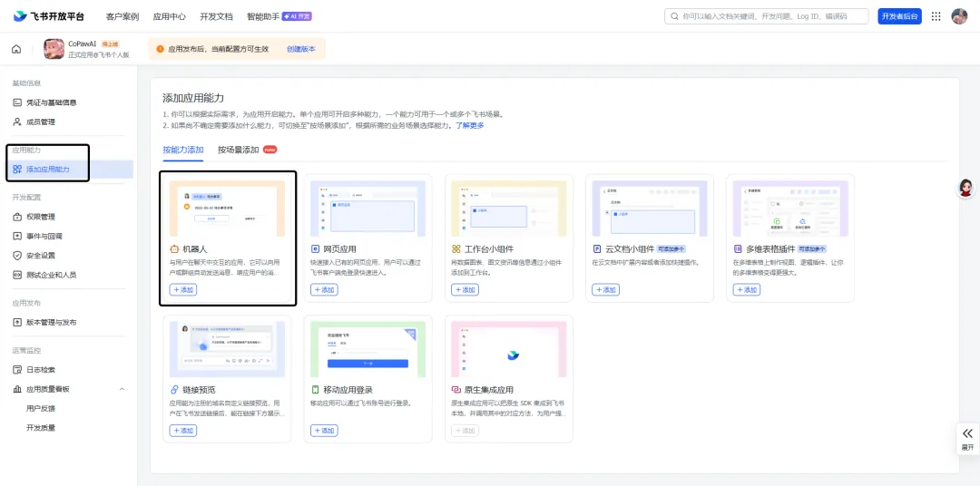Click the 凭证与基础信息 sidebar icon
The height and width of the screenshot is (486, 980).
[x=17, y=102]
